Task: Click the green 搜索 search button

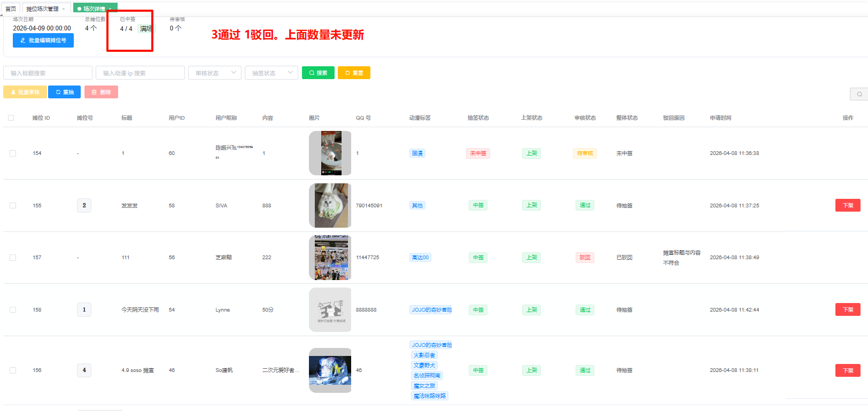Action: pyautogui.click(x=318, y=73)
